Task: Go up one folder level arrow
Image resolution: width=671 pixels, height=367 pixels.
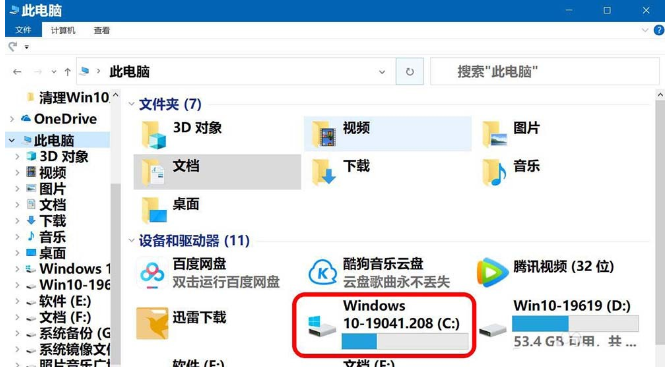Action: click(x=67, y=72)
